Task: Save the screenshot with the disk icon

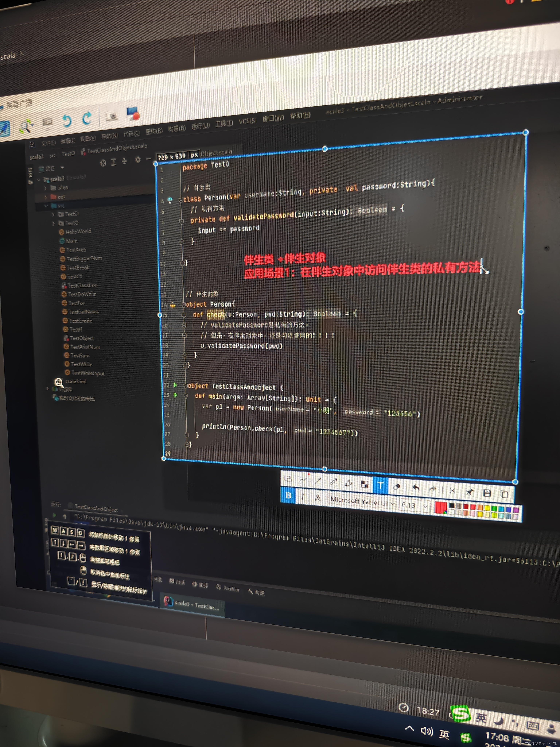Action: [487, 493]
